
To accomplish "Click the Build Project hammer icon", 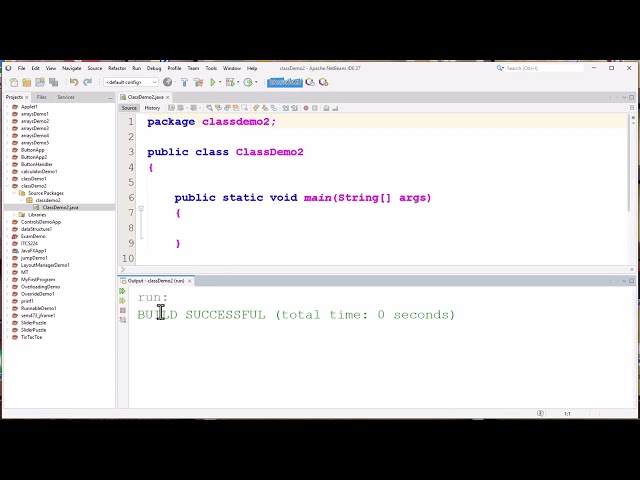I will [x=184, y=82].
